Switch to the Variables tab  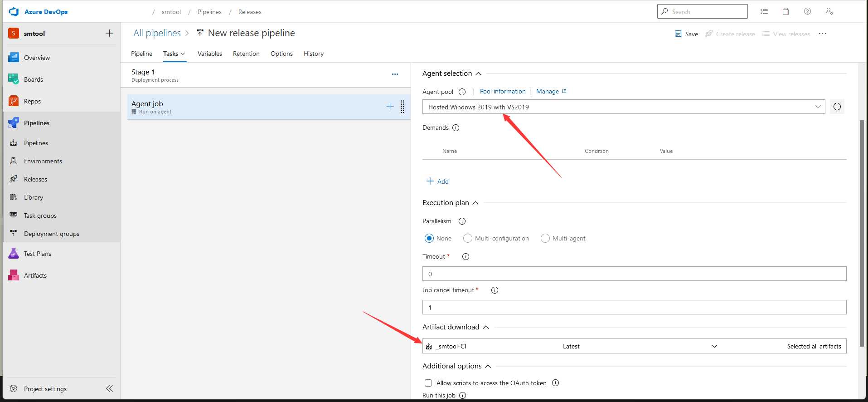click(x=209, y=54)
